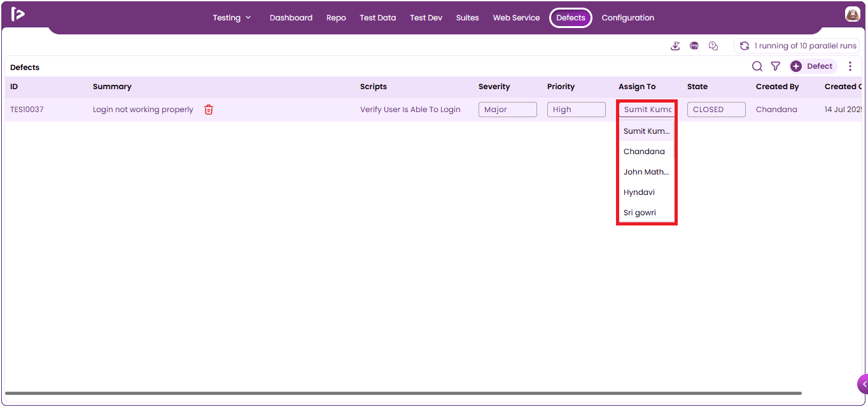Image resolution: width=868 pixels, height=407 pixels.
Task: Open the three-dot more options menu
Action: click(x=850, y=66)
